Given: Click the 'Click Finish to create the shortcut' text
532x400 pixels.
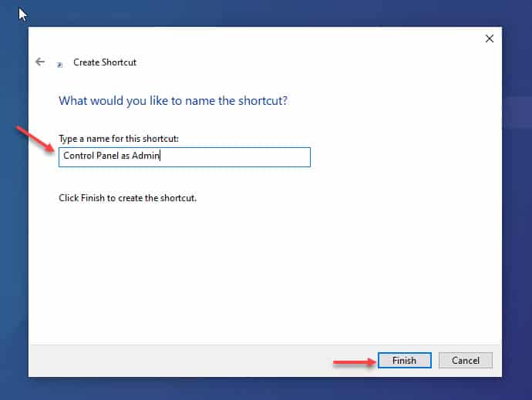Looking at the screenshot, I should point(127,198).
